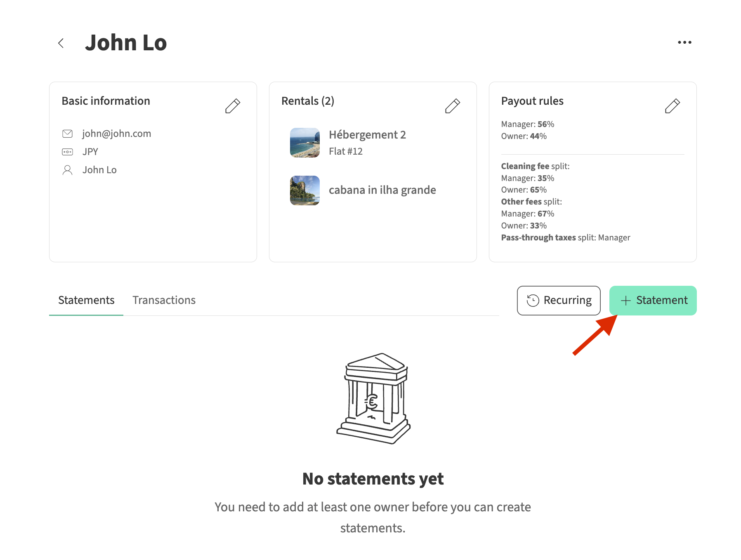Click the Rentals (2) card heading

[307, 101]
